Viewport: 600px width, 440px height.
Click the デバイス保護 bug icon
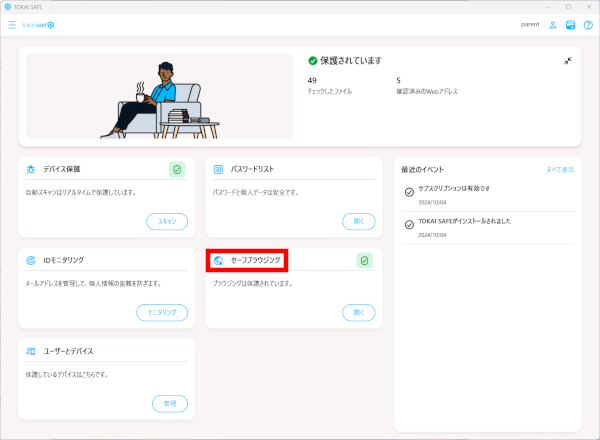[31, 169]
